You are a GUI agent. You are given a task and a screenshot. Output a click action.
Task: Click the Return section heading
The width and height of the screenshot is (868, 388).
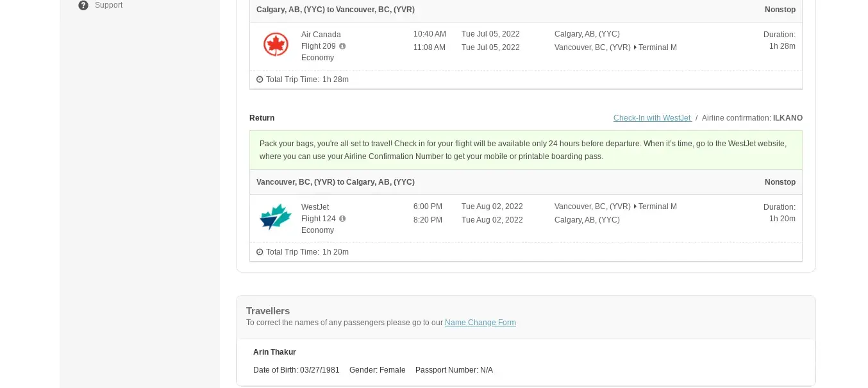(x=262, y=118)
